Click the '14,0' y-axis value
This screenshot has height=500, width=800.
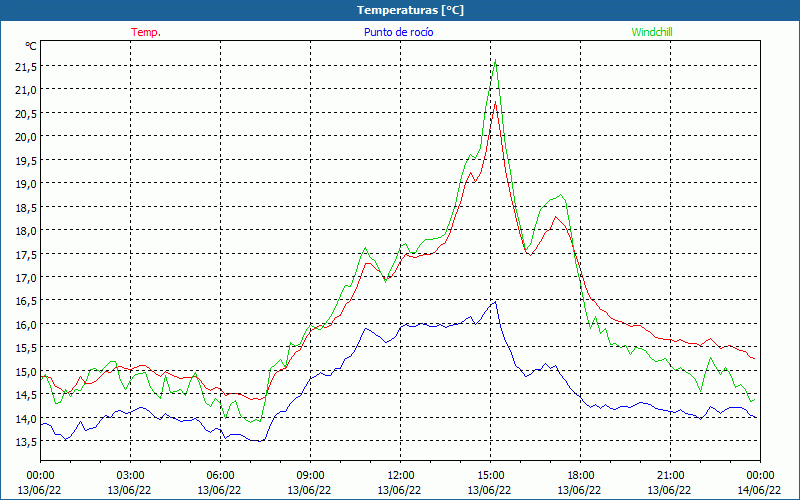(26, 418)
